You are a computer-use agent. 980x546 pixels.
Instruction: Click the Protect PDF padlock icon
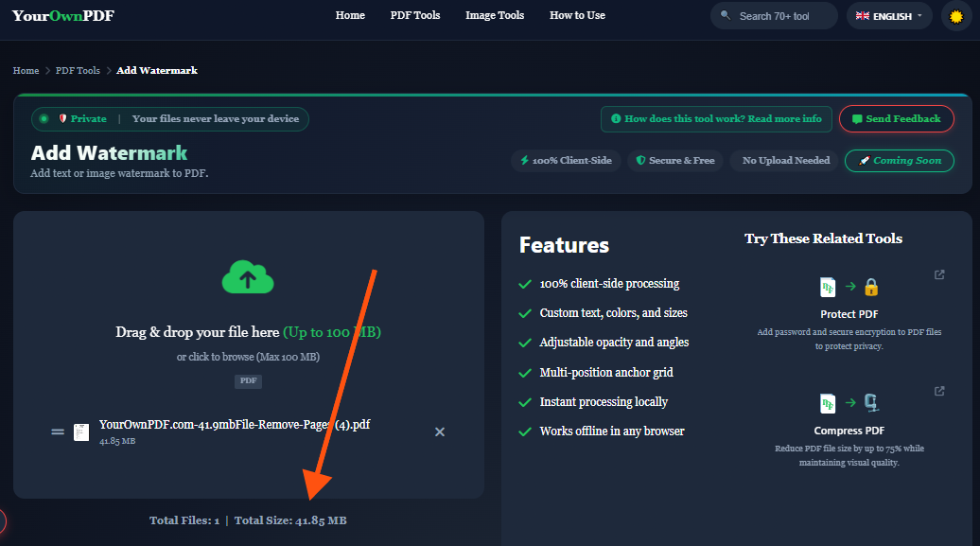[871, 287]
